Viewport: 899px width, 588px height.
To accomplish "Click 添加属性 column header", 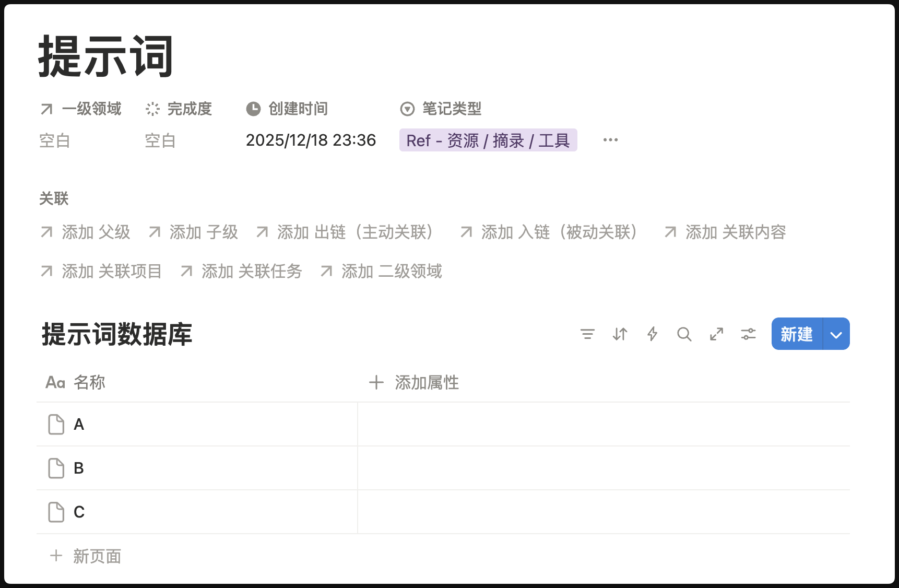I will click(426, 383).
